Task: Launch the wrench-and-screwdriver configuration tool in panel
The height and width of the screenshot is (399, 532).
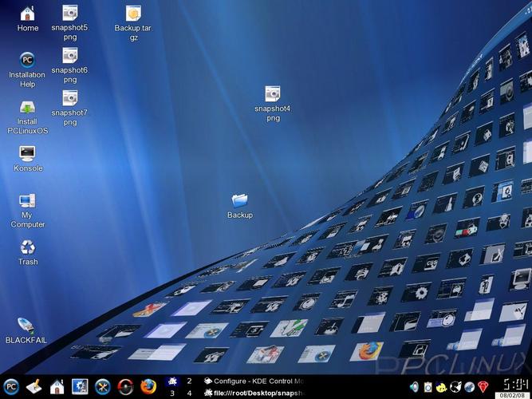Action: [102, 387]
